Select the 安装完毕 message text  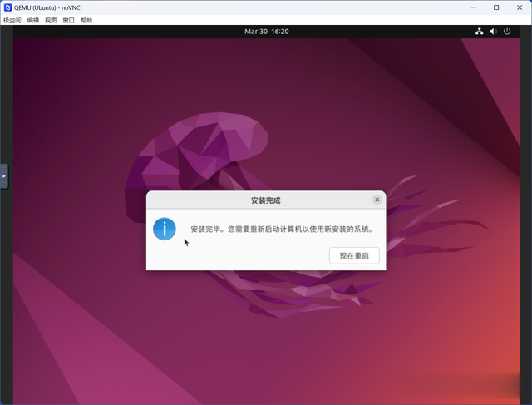tap(282, 230)
